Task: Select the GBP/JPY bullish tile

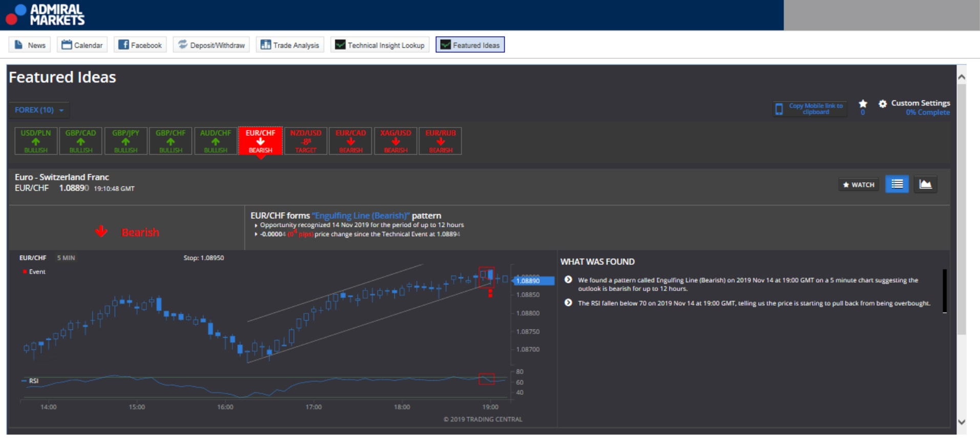Action: [x=126, y=141]
